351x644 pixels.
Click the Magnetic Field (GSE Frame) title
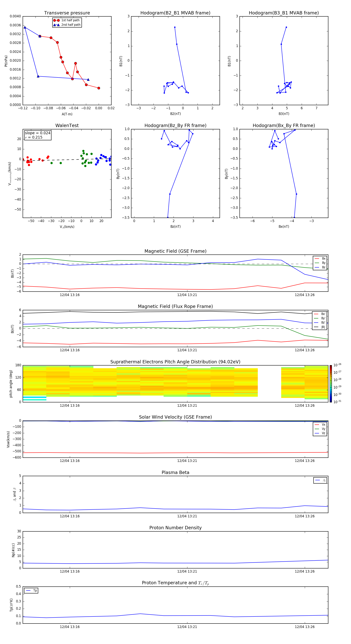[175, 251]
